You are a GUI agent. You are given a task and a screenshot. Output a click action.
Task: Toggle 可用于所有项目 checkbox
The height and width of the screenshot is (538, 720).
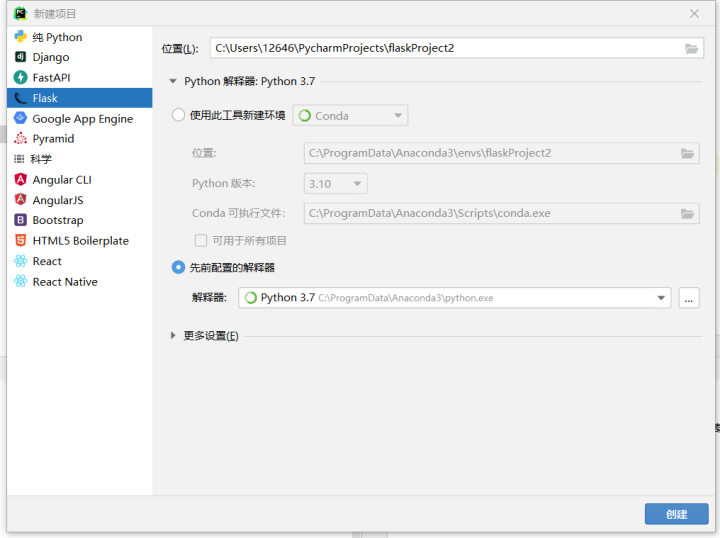[201, 241]
